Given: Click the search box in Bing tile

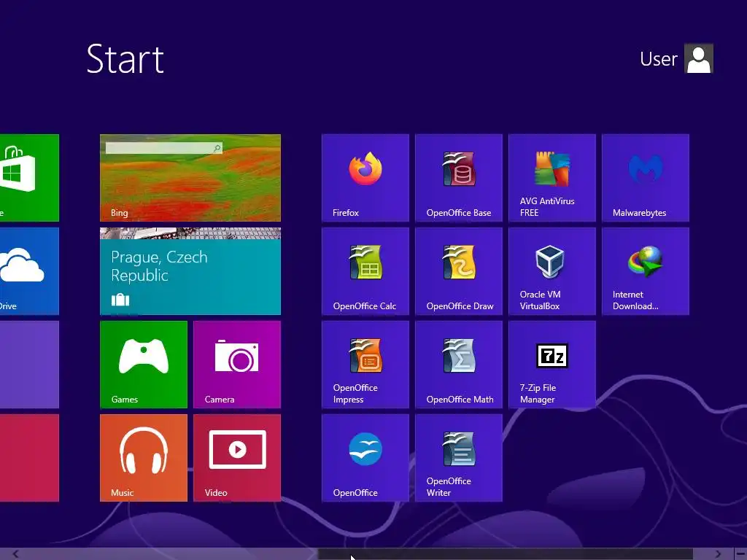Looking at the screenshot, I should [164, 148].
